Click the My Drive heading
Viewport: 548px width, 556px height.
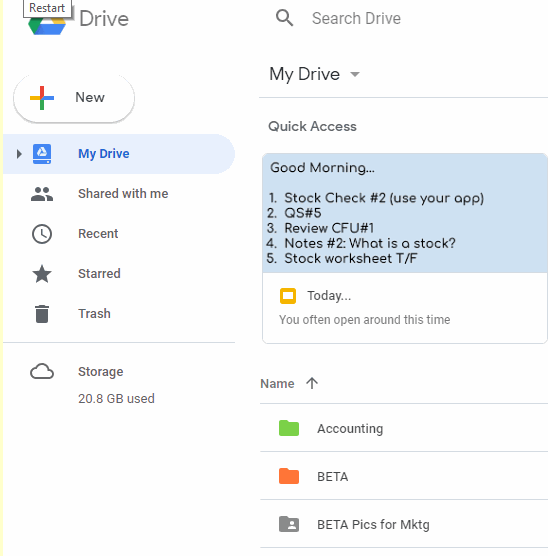(304, 74)
